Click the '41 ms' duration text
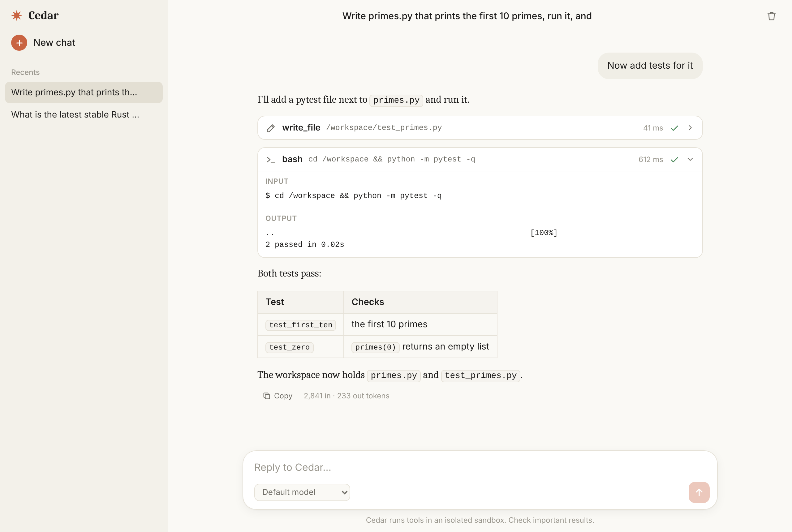792x532 pixels. [653, 128]
